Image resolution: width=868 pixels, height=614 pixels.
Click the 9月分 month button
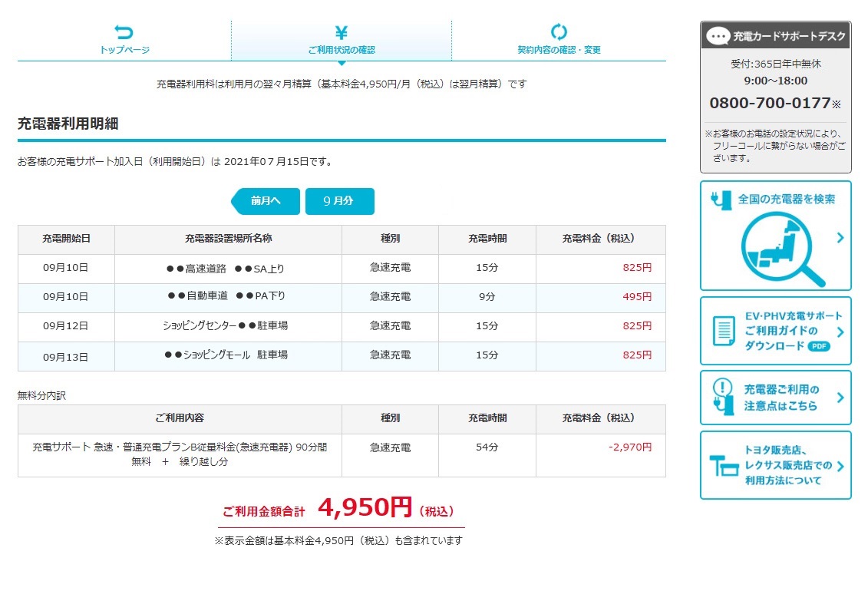pyautogui.click(x=340, y=201)
